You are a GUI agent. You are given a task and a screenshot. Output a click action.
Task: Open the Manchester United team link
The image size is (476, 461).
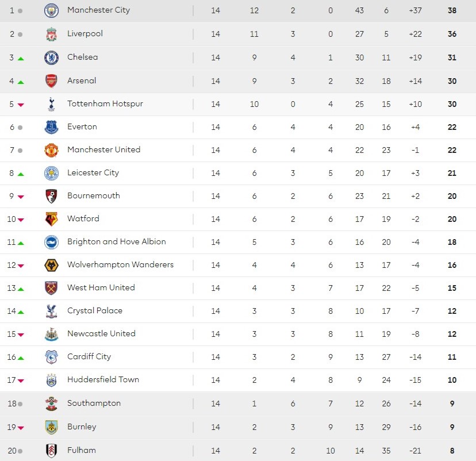click(103, 150)
